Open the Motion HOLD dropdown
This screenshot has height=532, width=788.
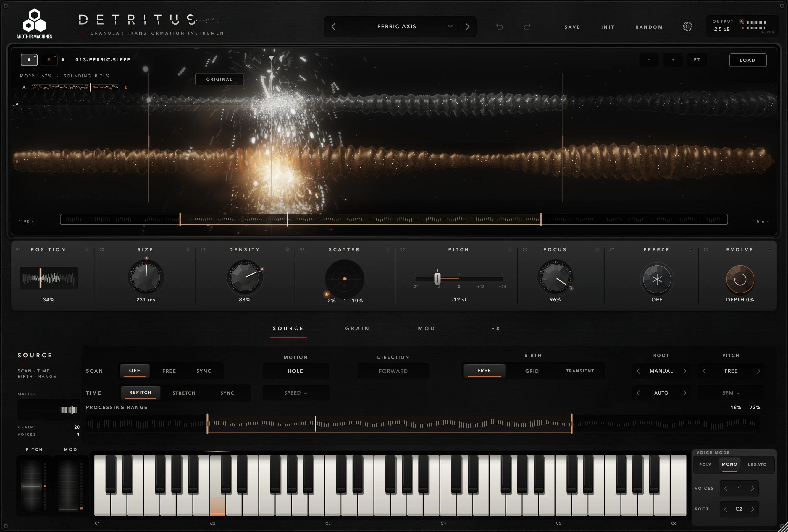tap(296, 371)
